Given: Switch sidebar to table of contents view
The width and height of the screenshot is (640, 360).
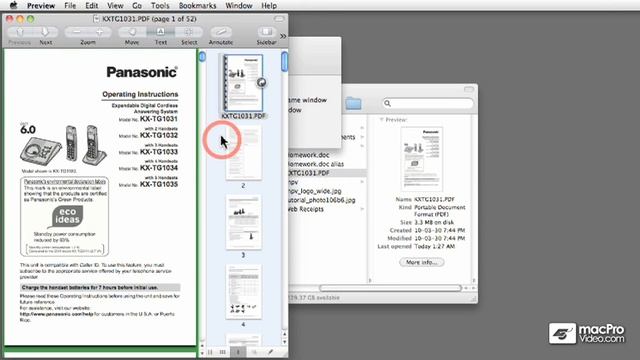Looking at the screenshot, I should [x=253, y=352].
